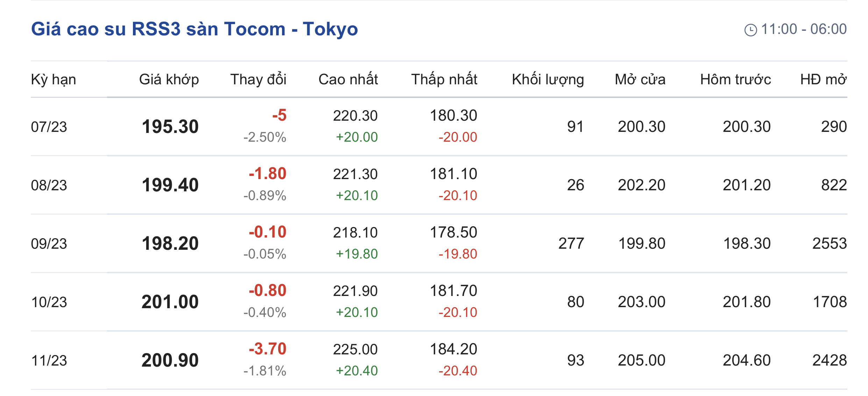Image resolution: width=868 pixels, height=396 pixels.
Task: Open the Tocom - Tokyo RSS3 price heading
Action: click(x=194, y=29)
